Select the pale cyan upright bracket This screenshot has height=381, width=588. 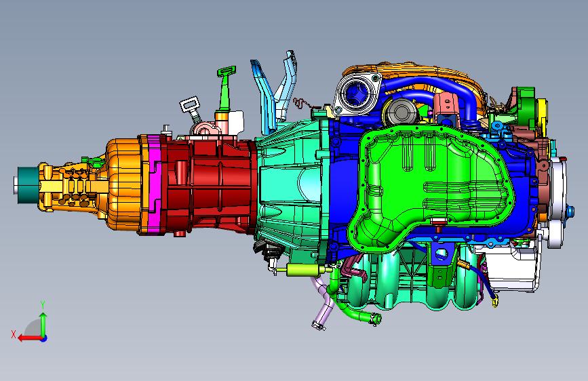286,86
